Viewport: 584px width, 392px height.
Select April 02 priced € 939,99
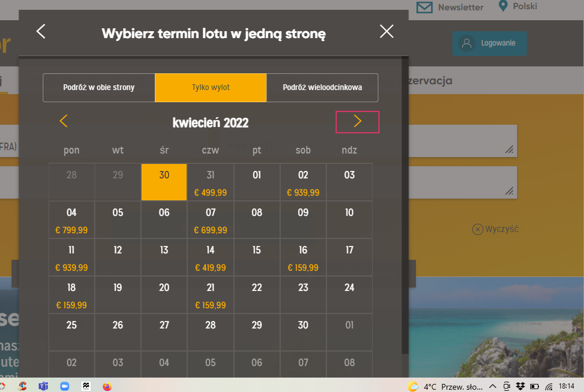(303, 182)
